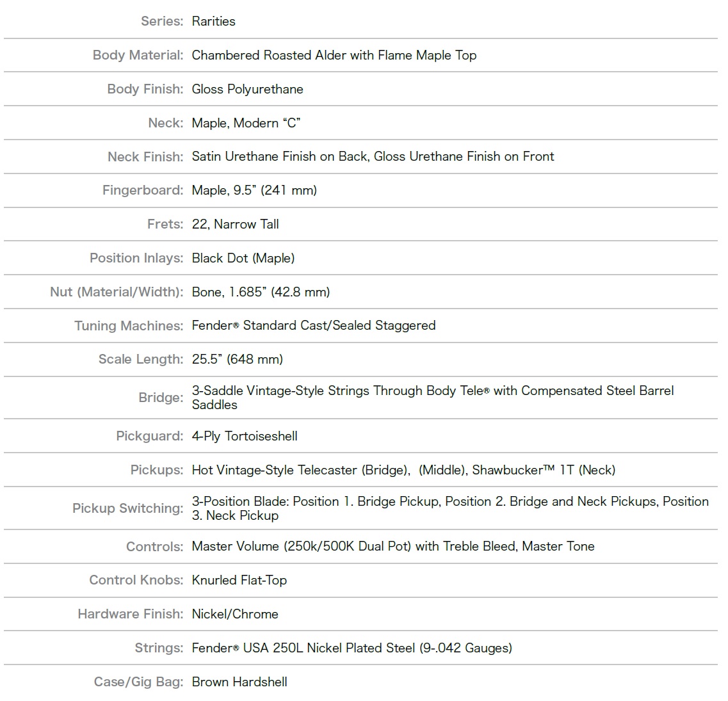This screenshot has height=701, width=728.
Task: Click the Bridge description text
Action: [x=433, y=398]
